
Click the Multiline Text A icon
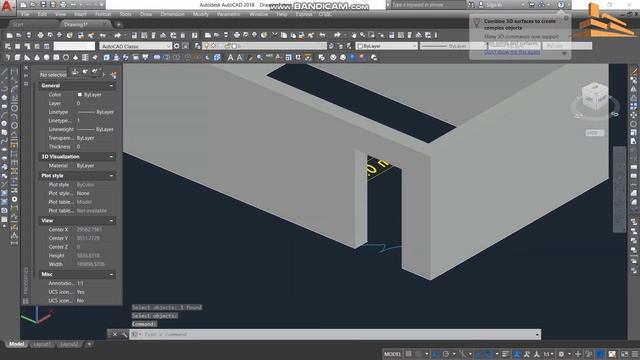pos(230,58)
